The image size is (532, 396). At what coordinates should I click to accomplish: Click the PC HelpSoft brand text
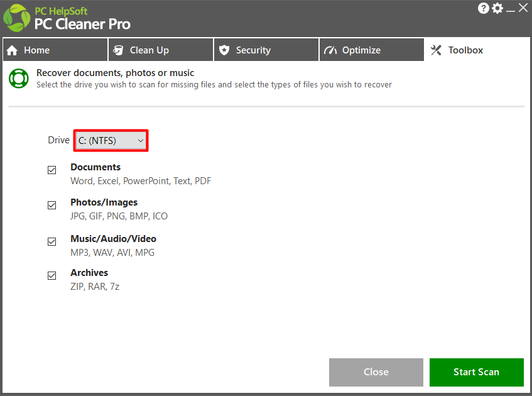tap(61, 11)
